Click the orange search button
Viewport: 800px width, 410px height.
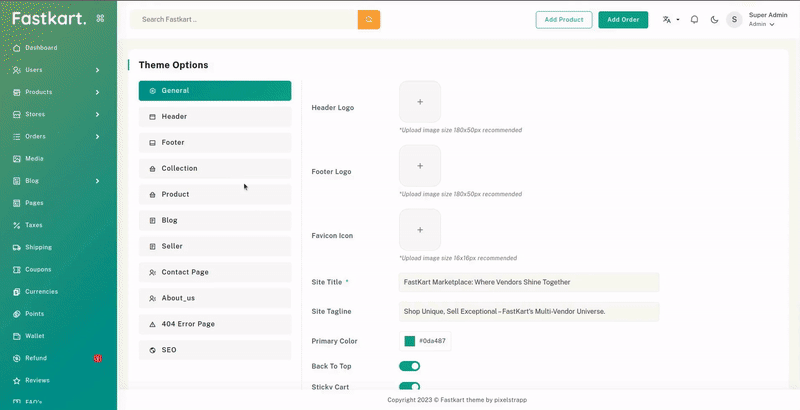[369, 19]
